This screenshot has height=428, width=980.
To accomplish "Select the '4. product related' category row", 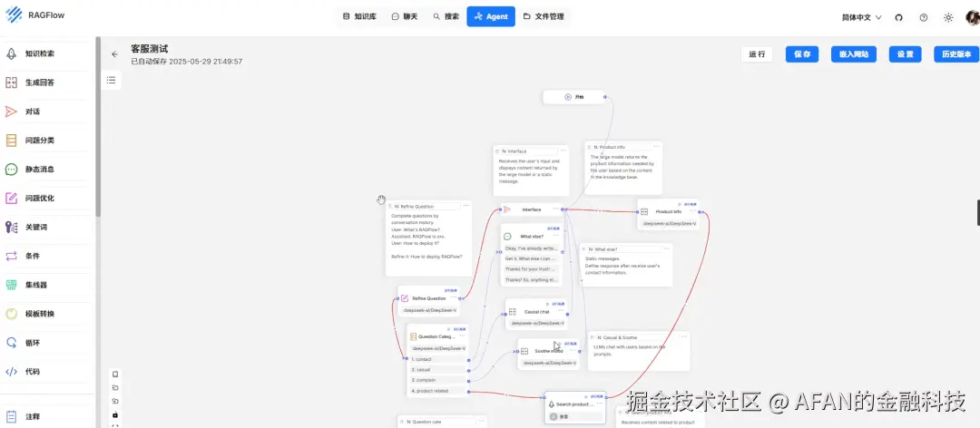I will 438,391.
